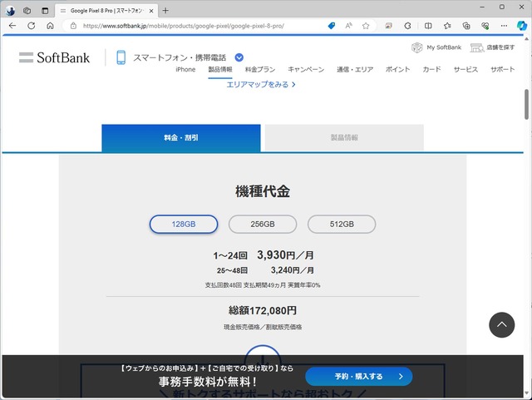
Task: Open the 料金プラン menu item
Action: pos(260,70)
